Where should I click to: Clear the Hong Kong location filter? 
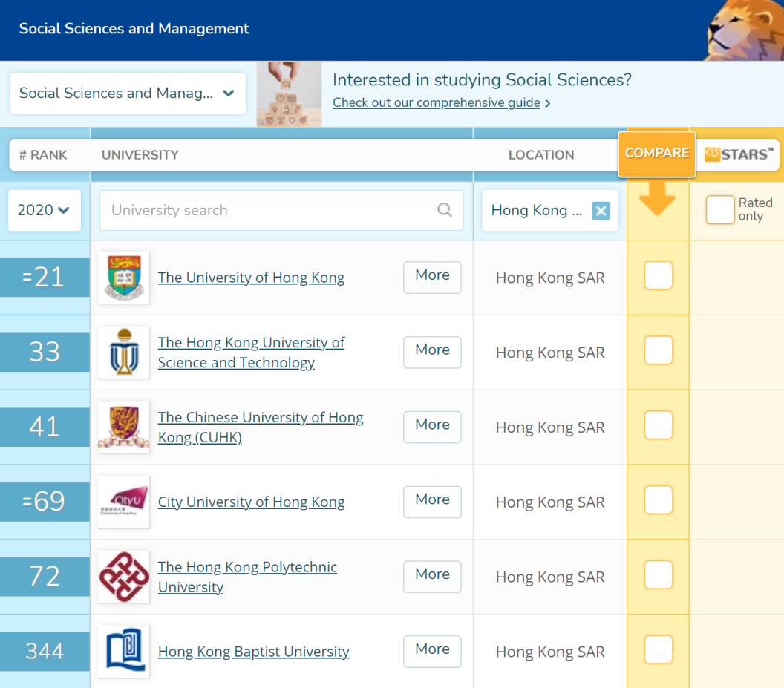click(601, 211)
